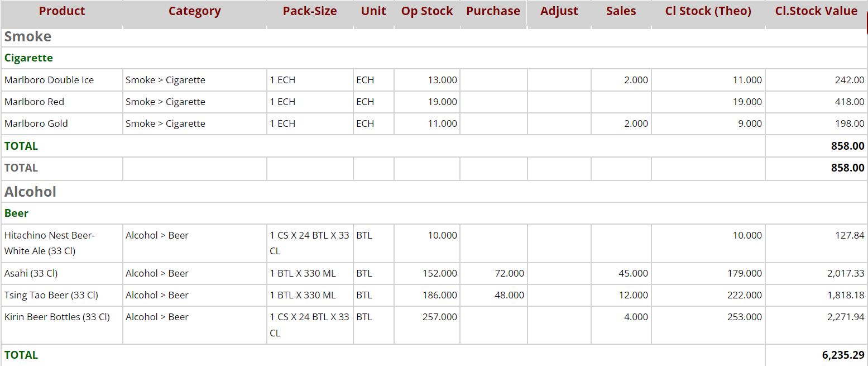Select the Cigarette subgroup heading

(x=28, y=58)
